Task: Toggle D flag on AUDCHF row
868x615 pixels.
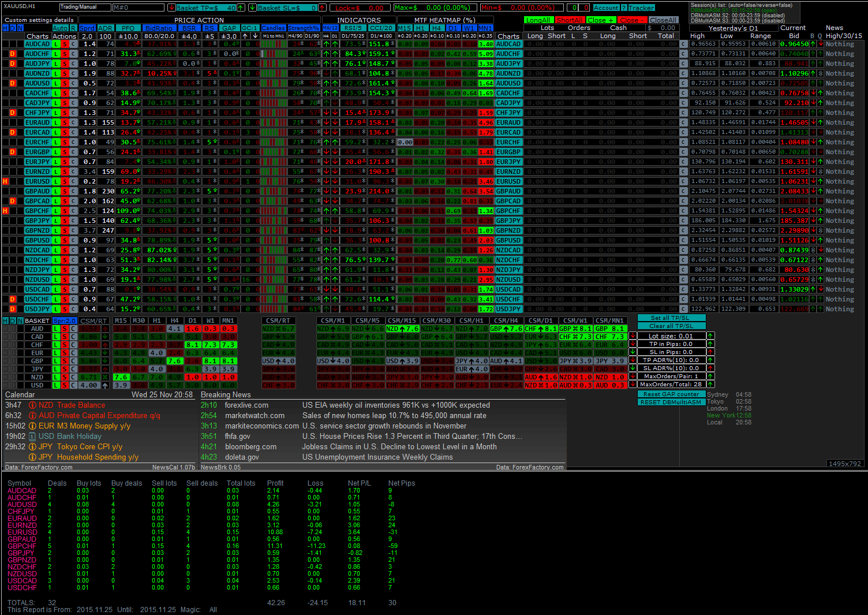Action: [x=13, y=54]
